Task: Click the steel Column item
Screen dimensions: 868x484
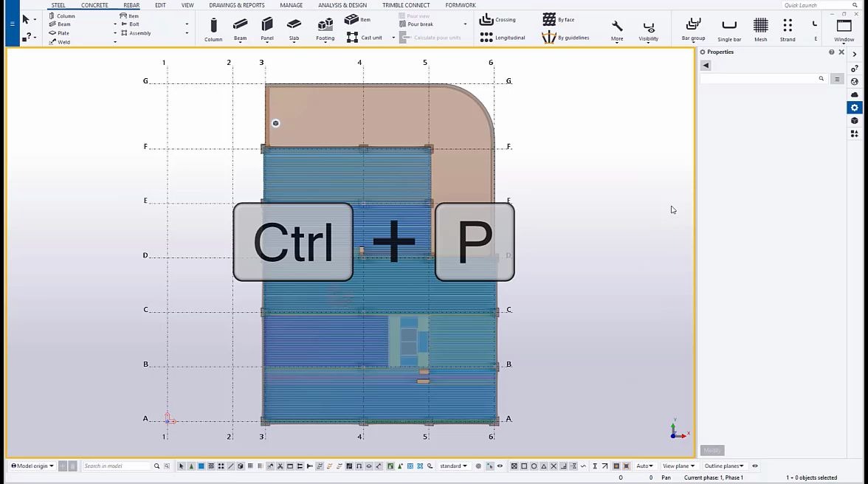Action: [x=61, y=15]
